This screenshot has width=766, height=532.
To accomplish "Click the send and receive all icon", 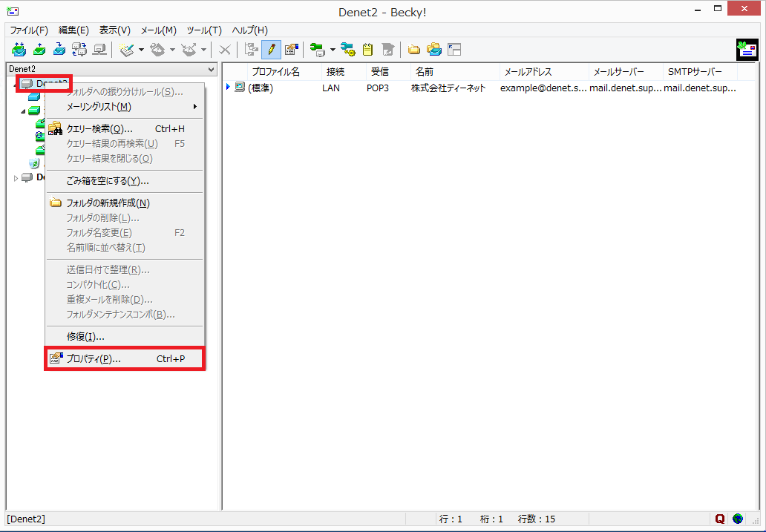I will coord(19,49).
